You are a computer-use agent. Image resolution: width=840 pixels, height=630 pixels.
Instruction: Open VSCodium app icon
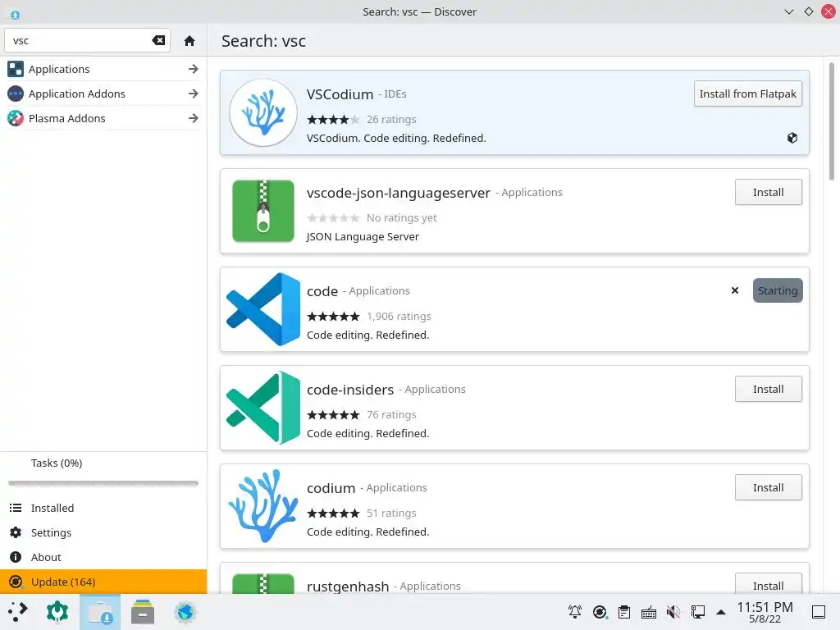263,112
